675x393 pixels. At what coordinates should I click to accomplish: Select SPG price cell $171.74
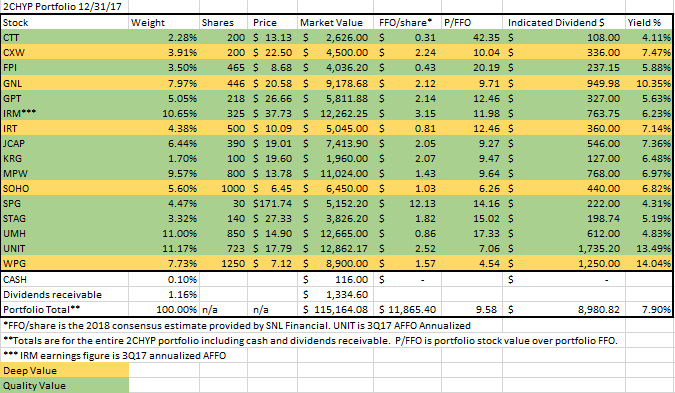(x=272, y=204)
